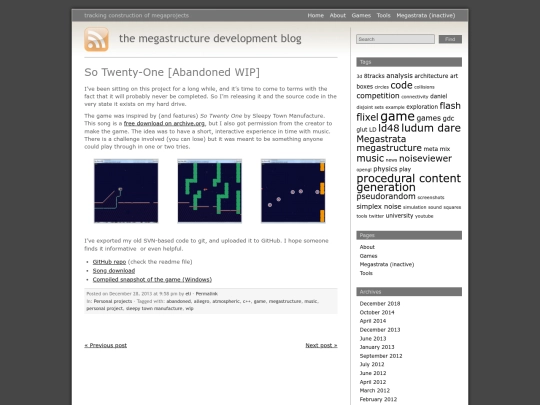The image size is (540, 405).
Task: Select the 8tracks tag in tag cloud
Action: tap(374, 76)
